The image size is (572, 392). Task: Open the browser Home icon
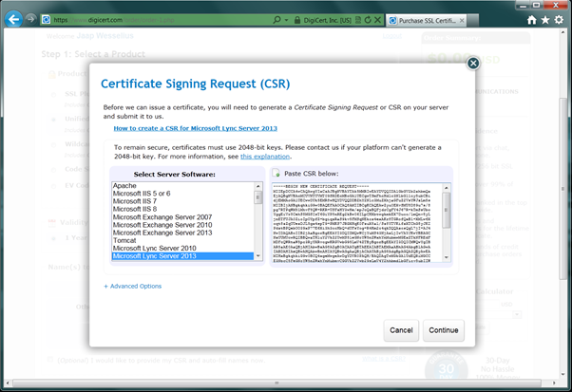(x=532, y=19)
